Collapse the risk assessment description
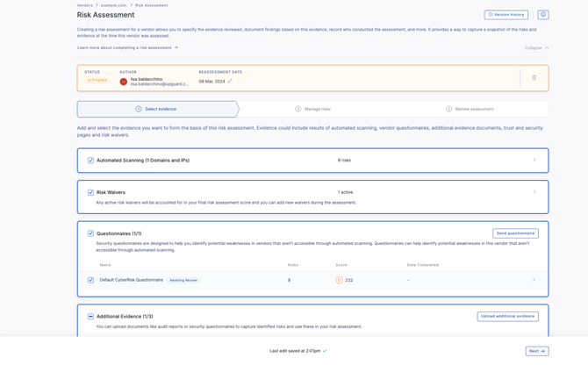The width and height of the screenshot is (588, 365). click(x=537, y=48)
